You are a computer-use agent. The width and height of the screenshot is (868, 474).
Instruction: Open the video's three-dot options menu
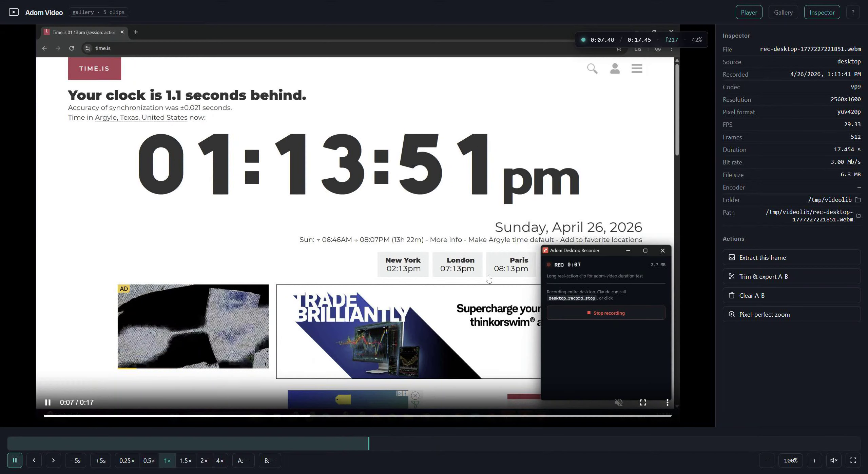[x=667, y=402]
